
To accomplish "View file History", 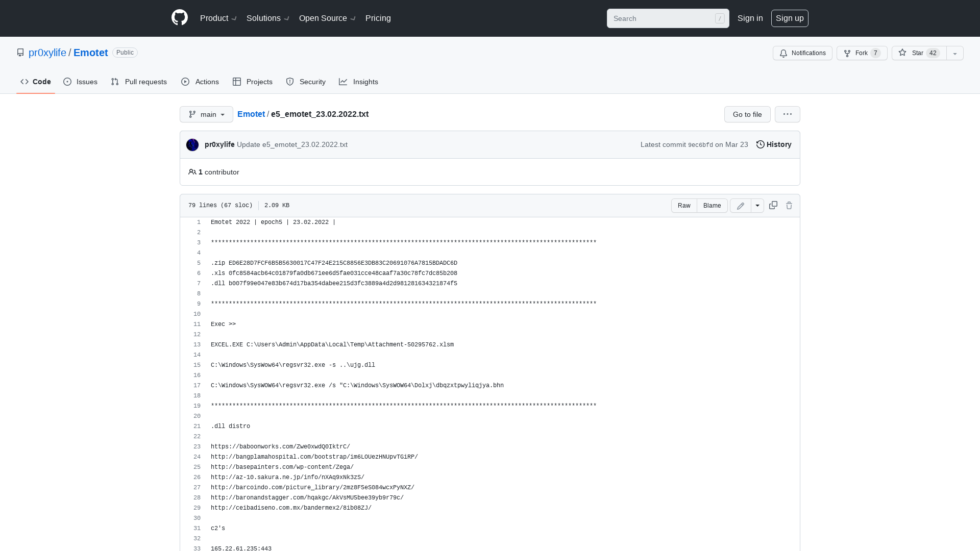I will pos(774,144).
